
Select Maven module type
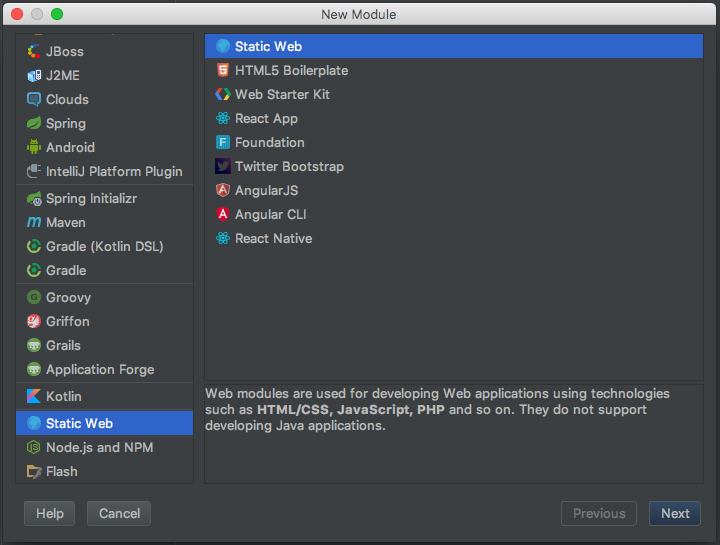tap(105, 222)
